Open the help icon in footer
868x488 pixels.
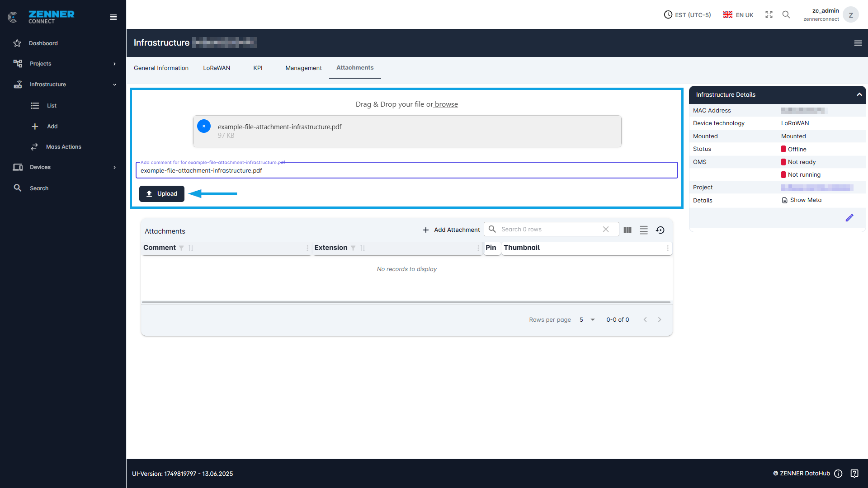(854, 474)
